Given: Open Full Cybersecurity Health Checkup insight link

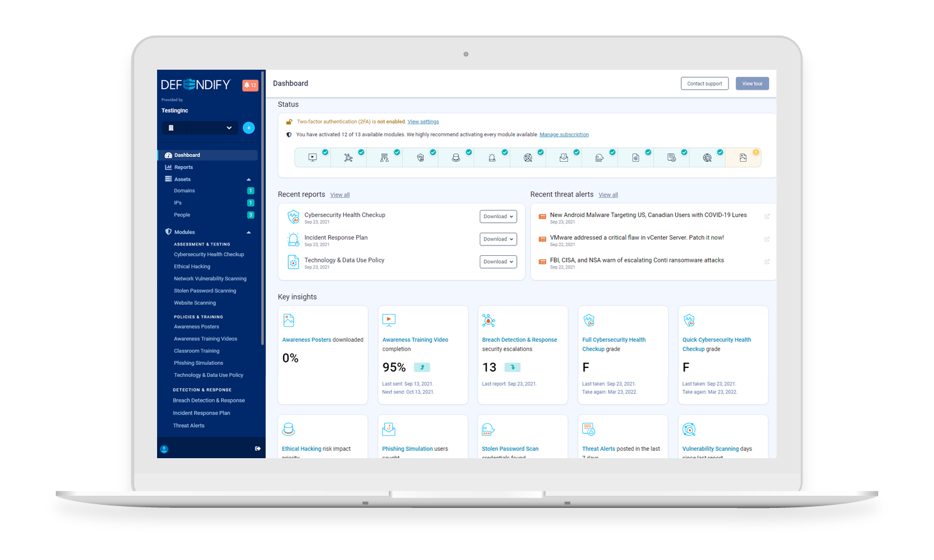Looking at the screenshot, I should pos(614,344).
